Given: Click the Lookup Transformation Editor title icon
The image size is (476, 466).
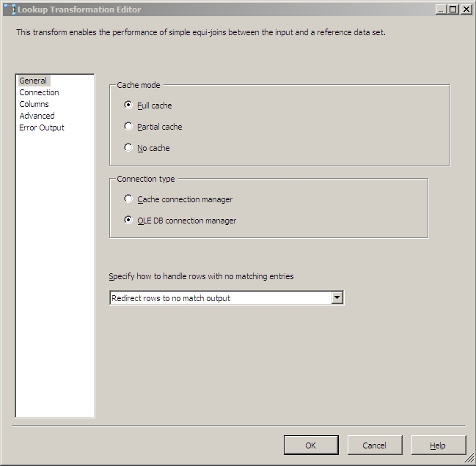Looking at the screenshot, I should coord(10,10).
